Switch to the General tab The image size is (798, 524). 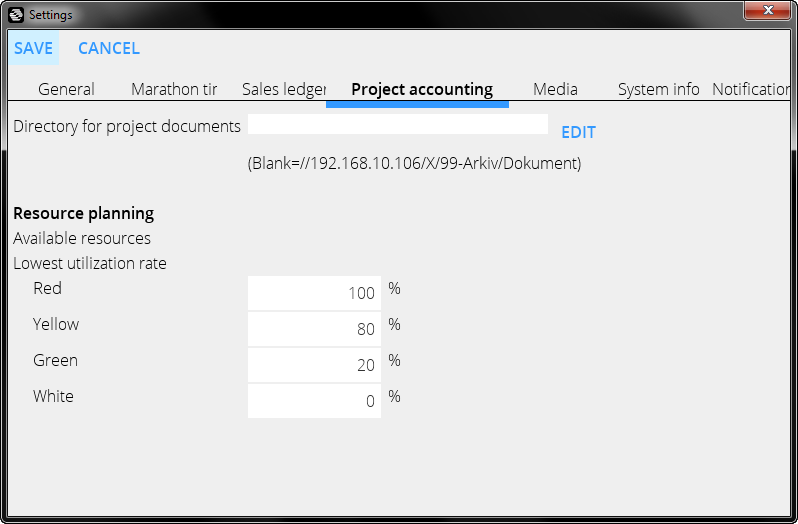point(66,89)
